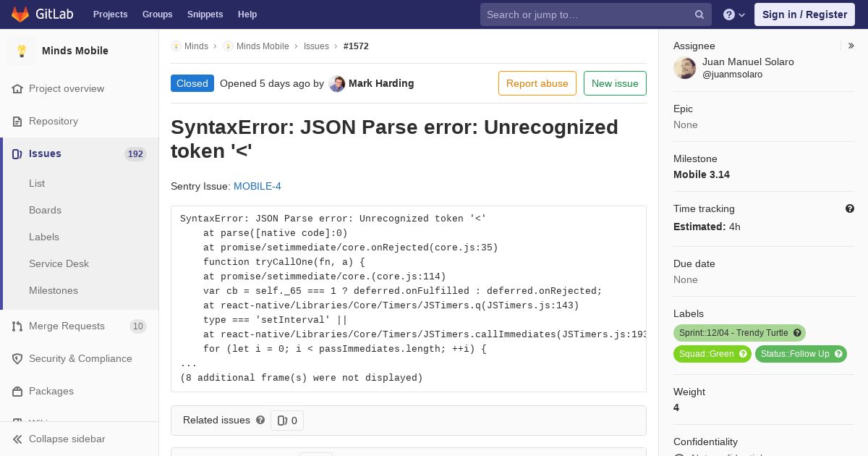Image resolution: width=868 pixels, height=456 pixels.
Task: Open assignee Juan Manuel Solaro's name link
Action: pos(748,62)
